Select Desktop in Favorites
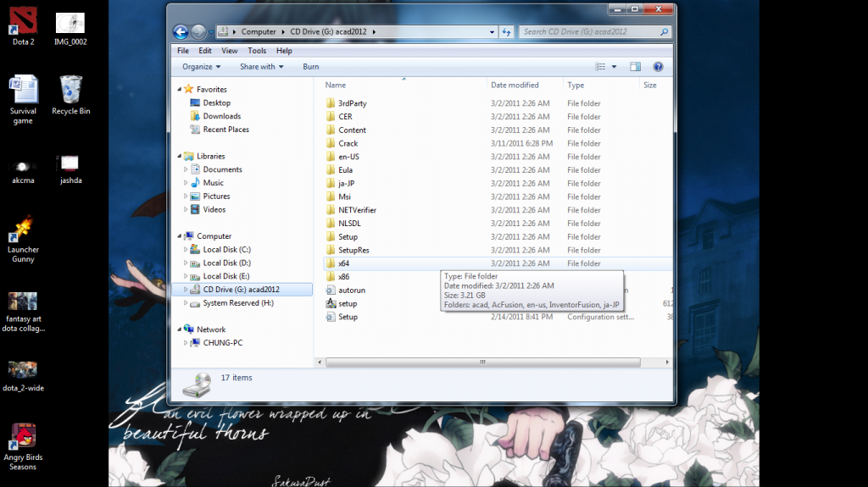The width and height of the screenshot is (868, 487). pyautogui.click(x=216, y=103)
